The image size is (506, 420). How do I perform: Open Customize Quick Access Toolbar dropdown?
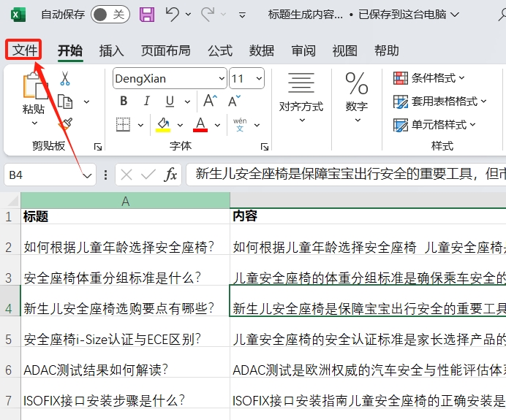(x=242, y=15)
